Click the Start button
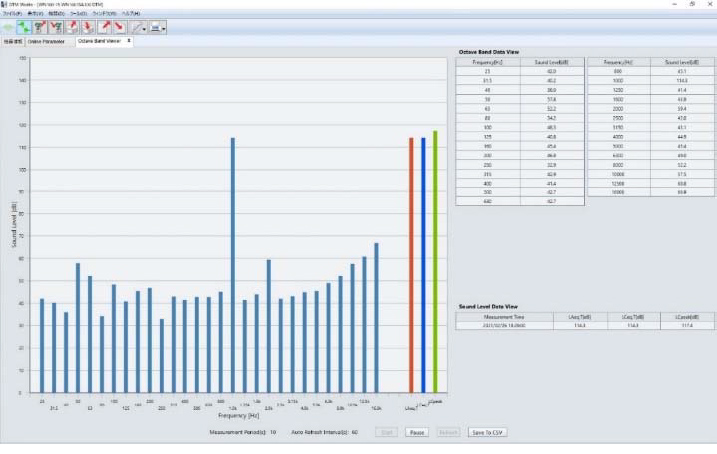The image size is (717, 454). pos(386,432)
